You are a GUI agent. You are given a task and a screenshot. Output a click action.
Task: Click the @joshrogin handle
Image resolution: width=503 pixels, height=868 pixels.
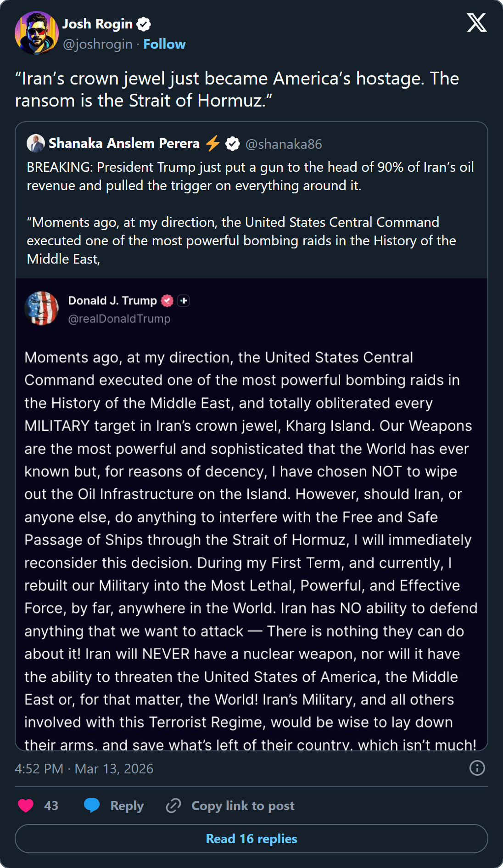pyautogui.click(x=96, y=44)
